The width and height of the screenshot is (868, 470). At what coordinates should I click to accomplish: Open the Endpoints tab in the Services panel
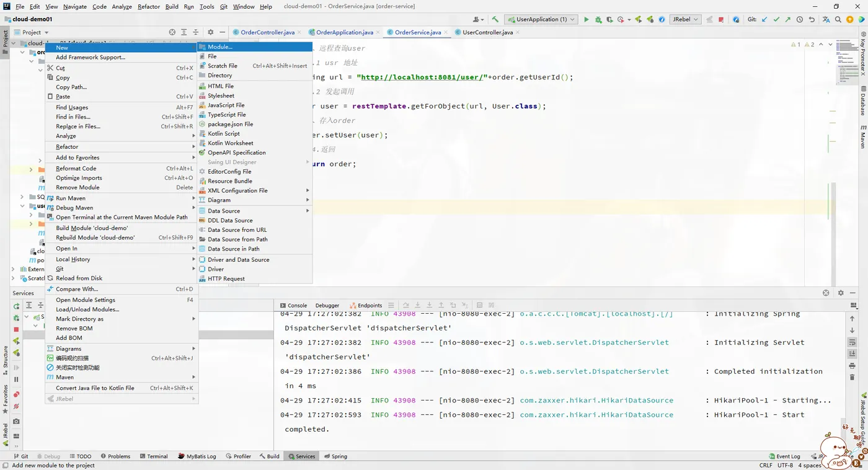(x=366, y=305)
